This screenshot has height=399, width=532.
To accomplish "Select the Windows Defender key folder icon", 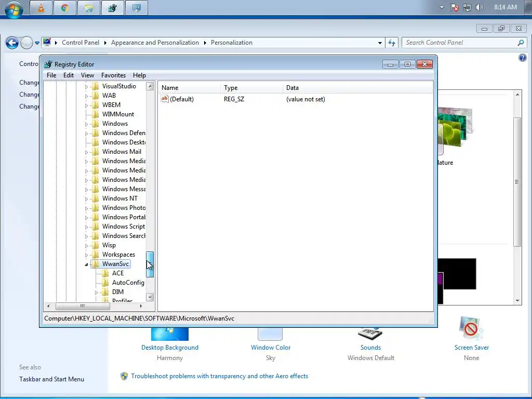I will tap(96, 133).
